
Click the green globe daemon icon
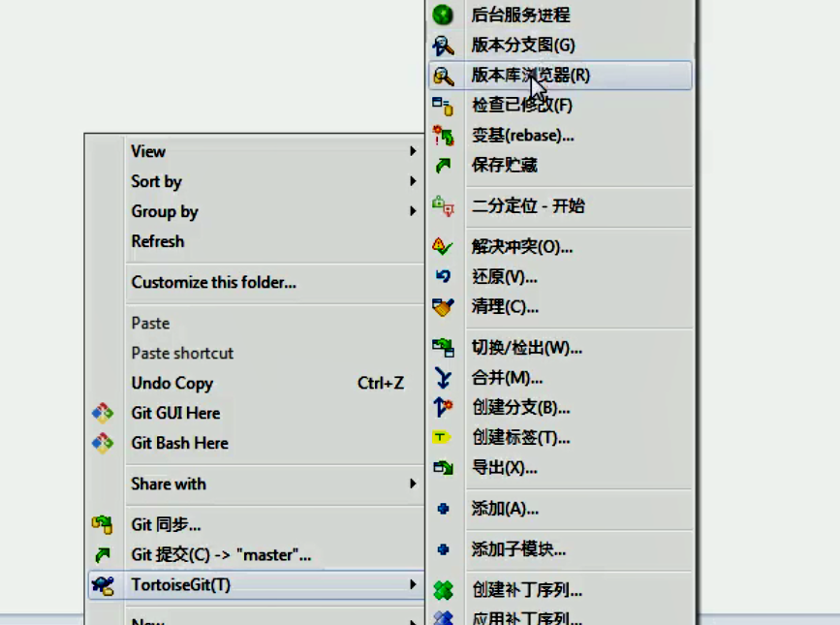point(443,15)
